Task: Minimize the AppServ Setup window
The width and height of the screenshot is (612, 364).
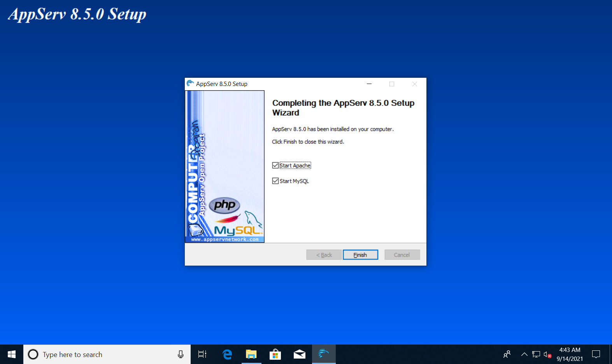Action: (369, 84)
